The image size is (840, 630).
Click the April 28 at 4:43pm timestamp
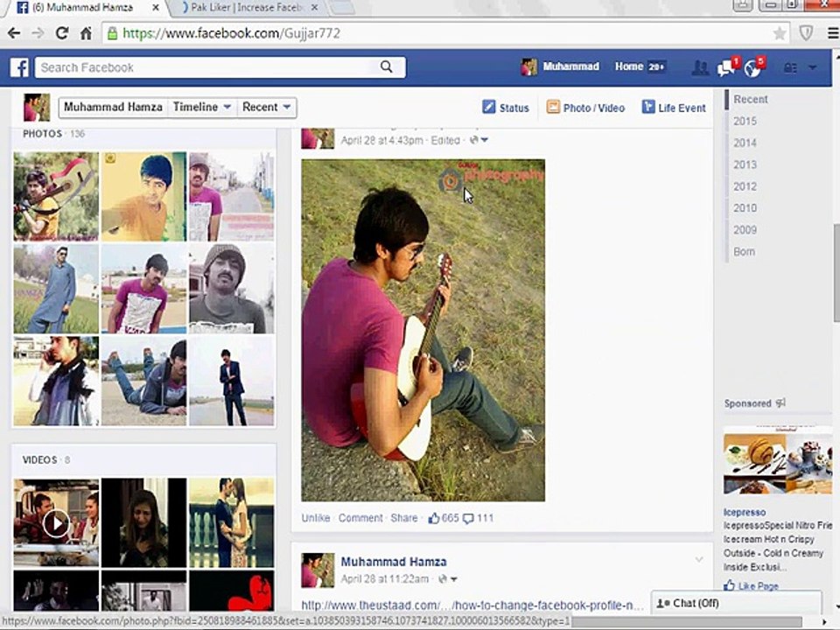click(x=382, y=140)
